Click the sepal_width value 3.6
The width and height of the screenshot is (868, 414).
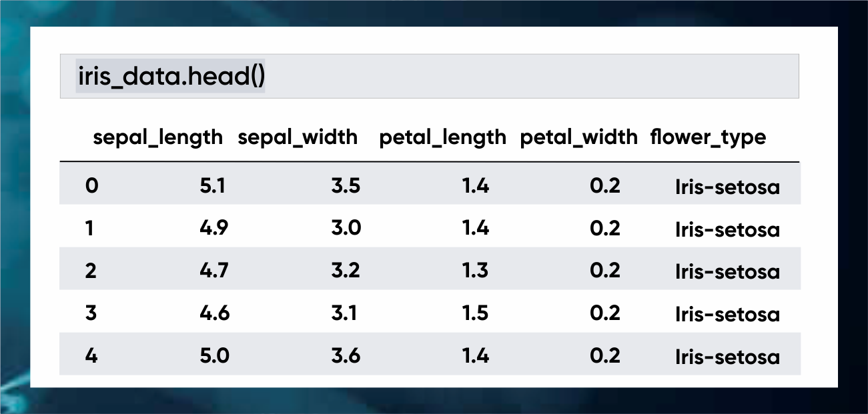346,356
